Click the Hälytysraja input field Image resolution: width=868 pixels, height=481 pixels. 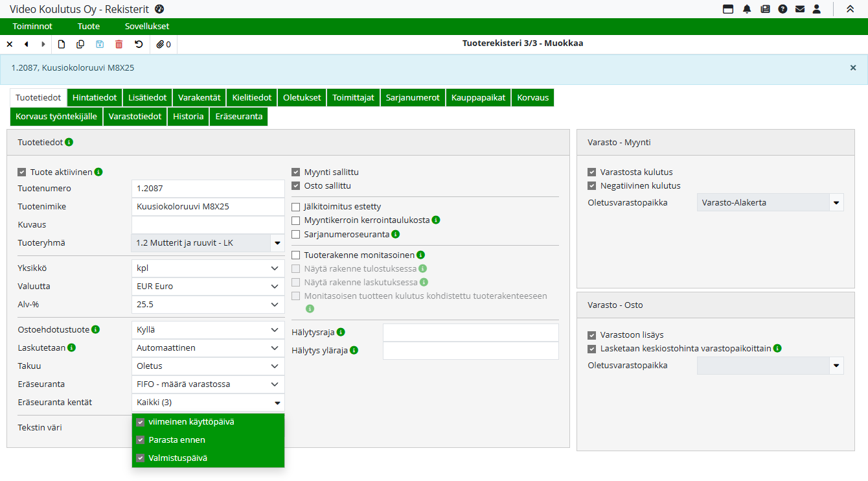pos(470,333)
